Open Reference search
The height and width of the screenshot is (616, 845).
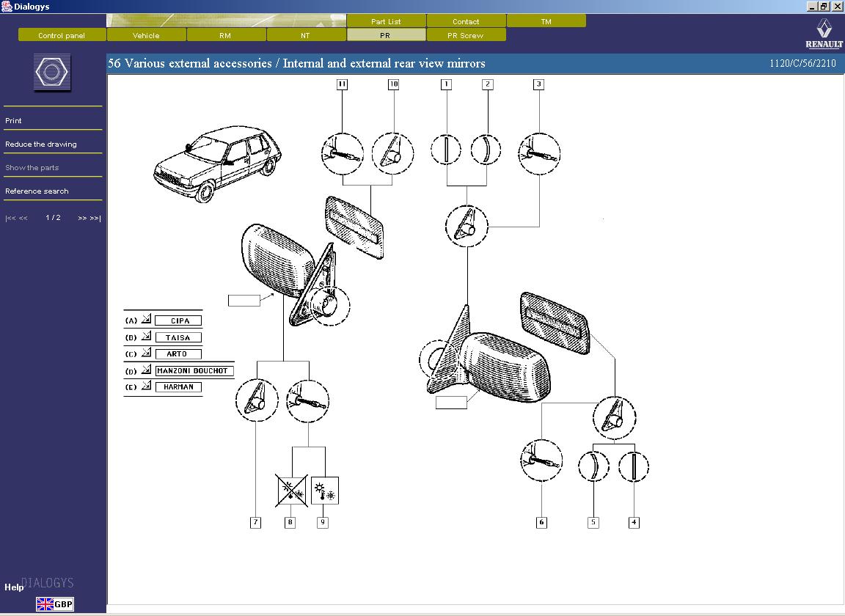(x=37, y=191)
